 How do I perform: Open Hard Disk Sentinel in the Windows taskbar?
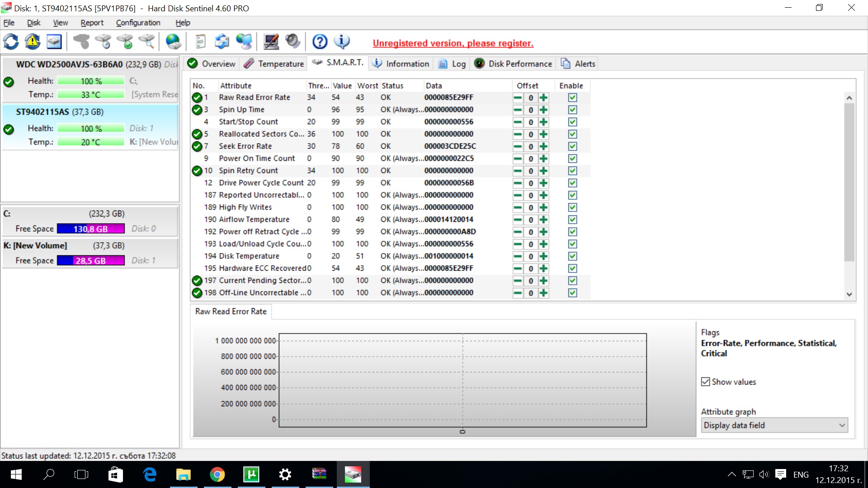click(x=353, y=474)
